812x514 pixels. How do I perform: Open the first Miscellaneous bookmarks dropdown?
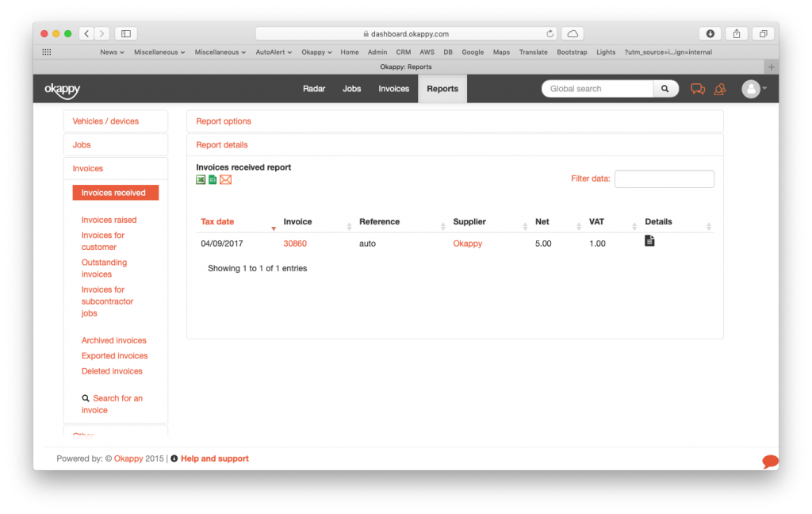pos(159,52)
